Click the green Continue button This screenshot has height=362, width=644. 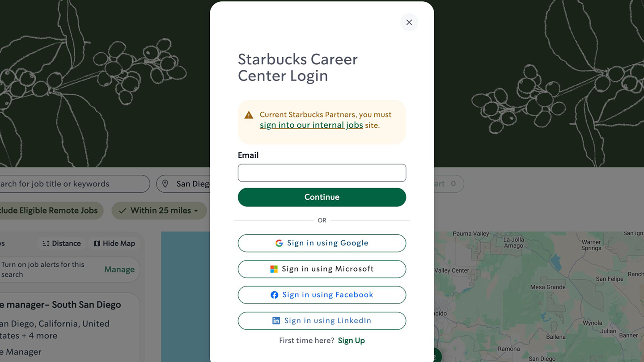point(322,197)
